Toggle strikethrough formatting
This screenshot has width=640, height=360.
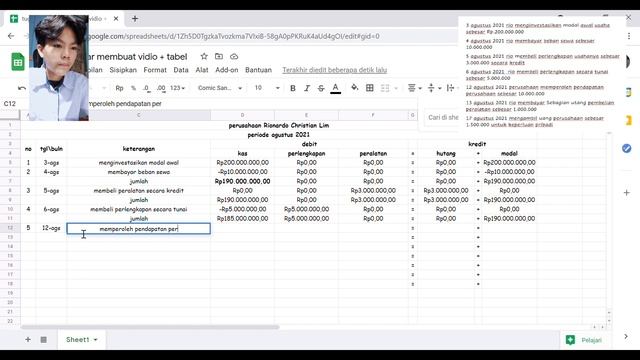321,88
